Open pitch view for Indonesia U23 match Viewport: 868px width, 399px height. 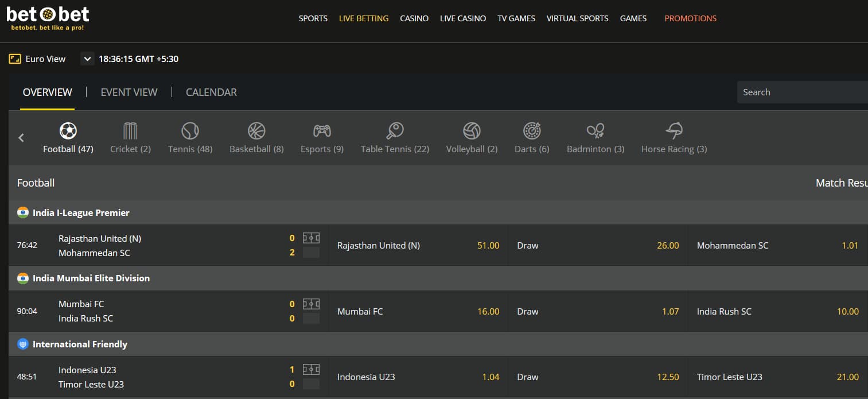point(311,369)
